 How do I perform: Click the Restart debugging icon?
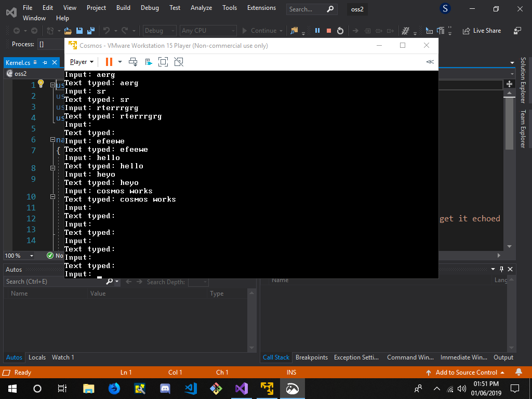click(339, 30)
